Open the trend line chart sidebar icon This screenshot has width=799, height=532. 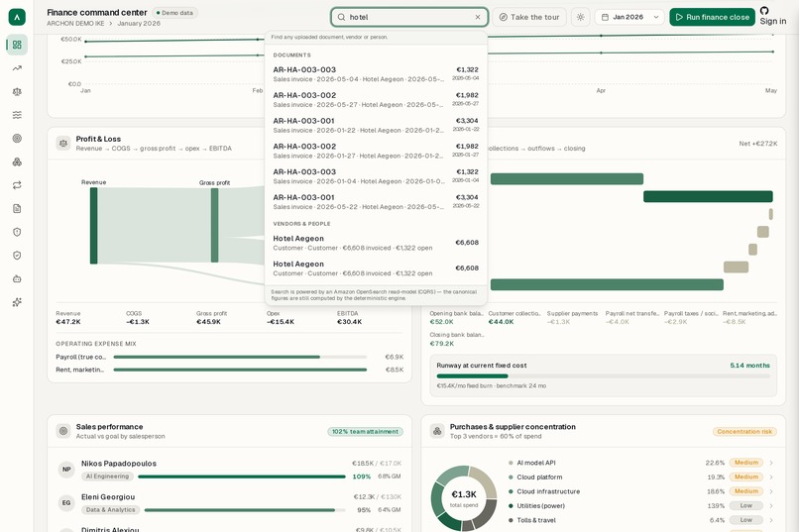(x=17, y=68)
